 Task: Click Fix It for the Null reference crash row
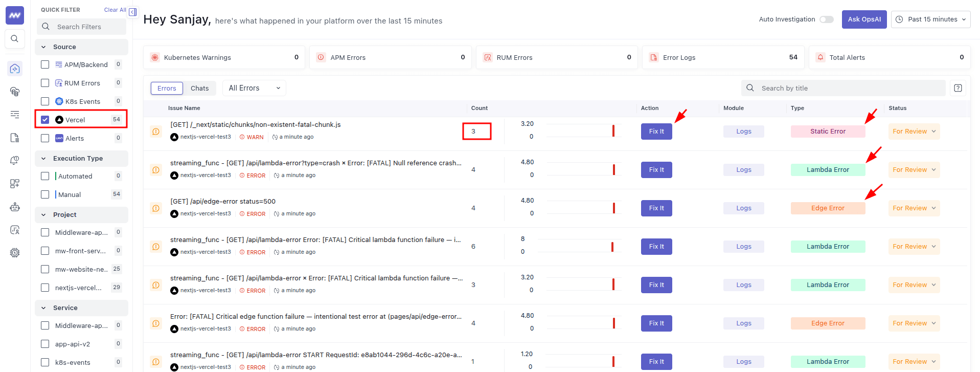[656, 170]
